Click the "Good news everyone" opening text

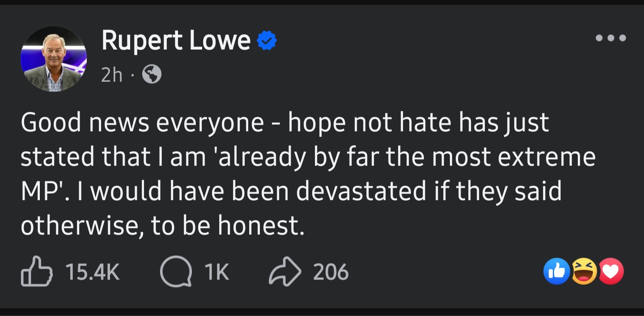pyautogui.click(x=142, y=122)
